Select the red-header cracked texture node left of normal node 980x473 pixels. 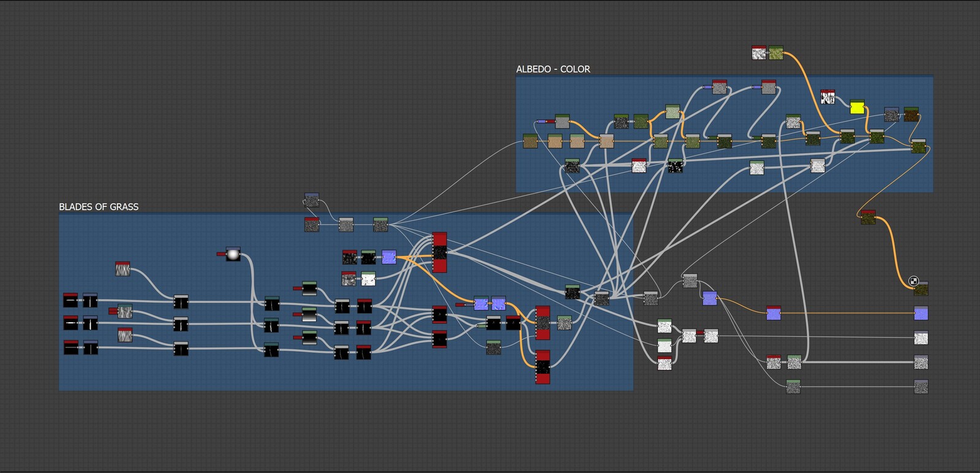coord(350,257)
